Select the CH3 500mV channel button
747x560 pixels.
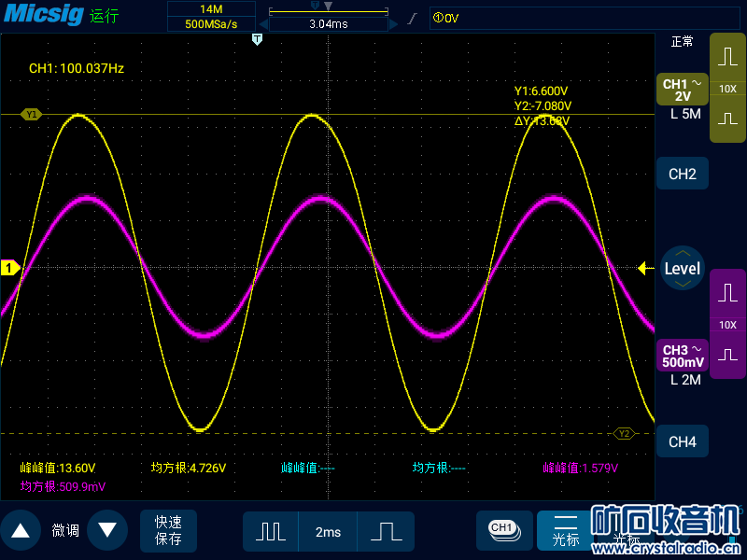[x=683, y=356]
